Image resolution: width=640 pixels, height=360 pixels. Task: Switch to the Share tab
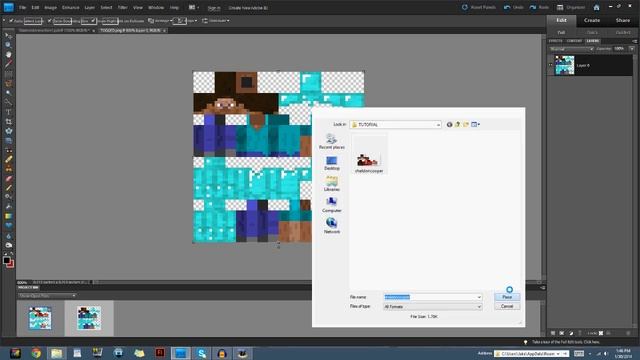click(x=623, y=20)
